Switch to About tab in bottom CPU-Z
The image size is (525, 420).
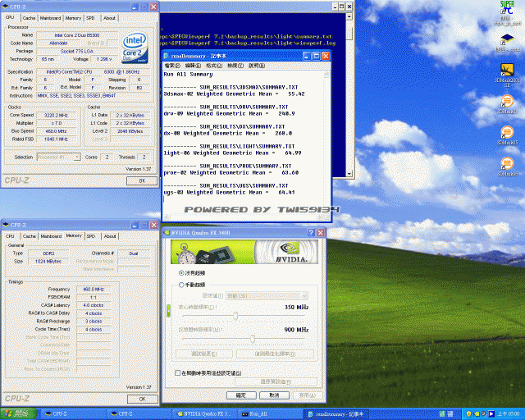click(x=110, y=236)
